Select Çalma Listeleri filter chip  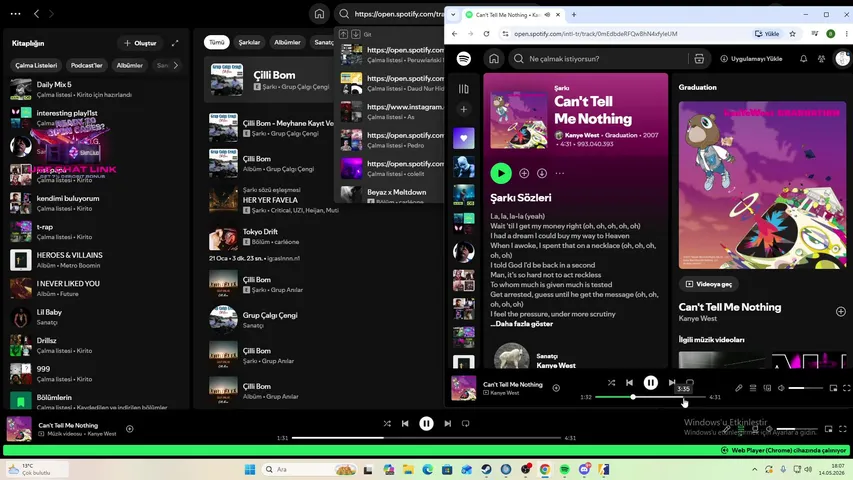36,65
